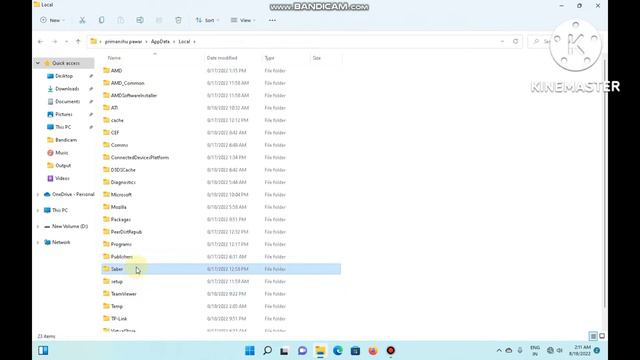Expand the OneDrive - Personal node
Image resolution: width=640 pixels, height=360 pixels.
38,195
